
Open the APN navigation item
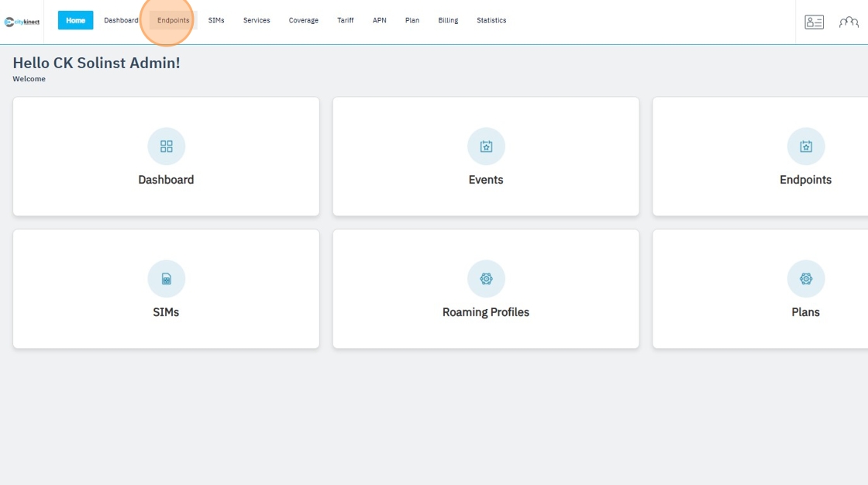click(x=379, y=20)
